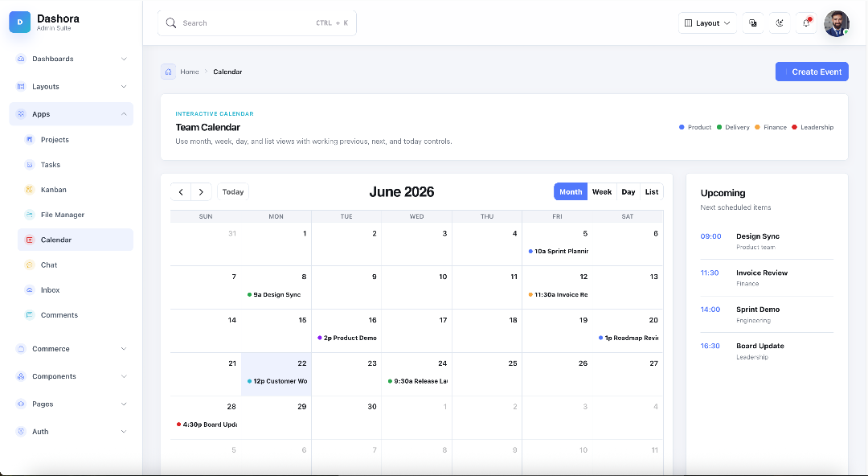
Task: Click the translate language icon in header
Action: [753, 23]
